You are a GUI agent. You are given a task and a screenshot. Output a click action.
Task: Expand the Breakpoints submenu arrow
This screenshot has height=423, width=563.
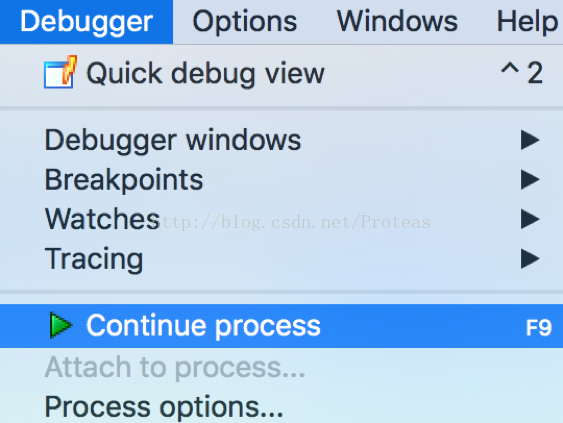pos(530,180)
